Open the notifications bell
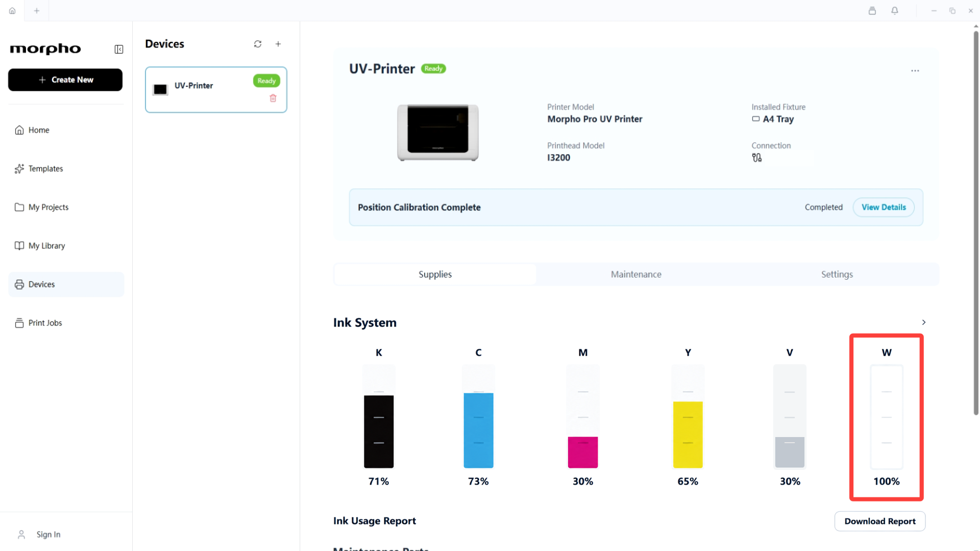 (895, 11)
